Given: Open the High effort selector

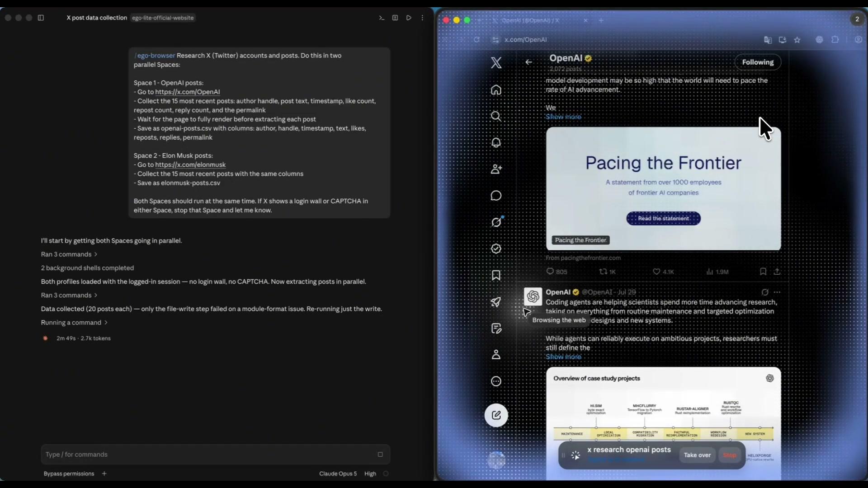Looking at the screenshot, I should pyautogui.click(x=370, y=474).
